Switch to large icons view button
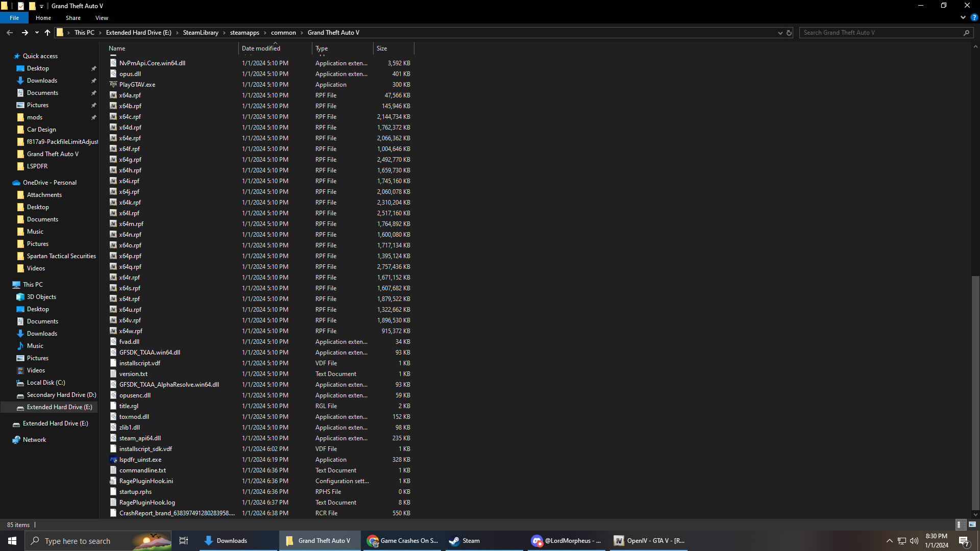The width and height of the screenshot is (980, 551). (972, 524)
